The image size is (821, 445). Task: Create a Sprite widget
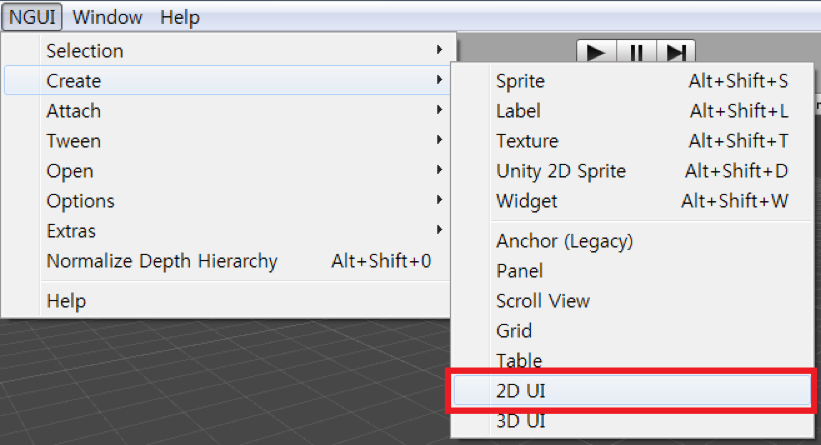click(x=633, y=81)
